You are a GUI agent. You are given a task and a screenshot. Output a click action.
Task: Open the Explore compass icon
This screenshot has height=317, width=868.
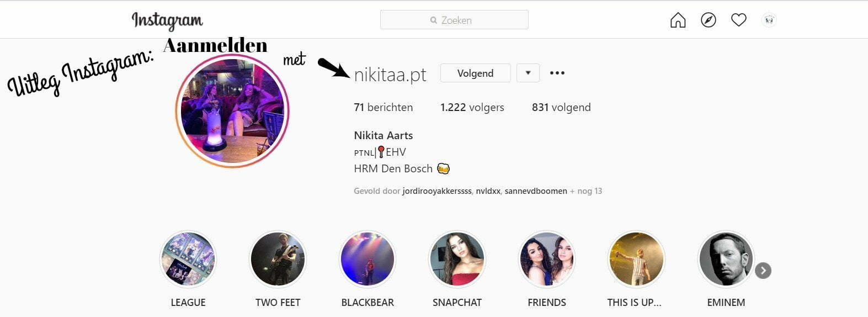click(709, 20)
